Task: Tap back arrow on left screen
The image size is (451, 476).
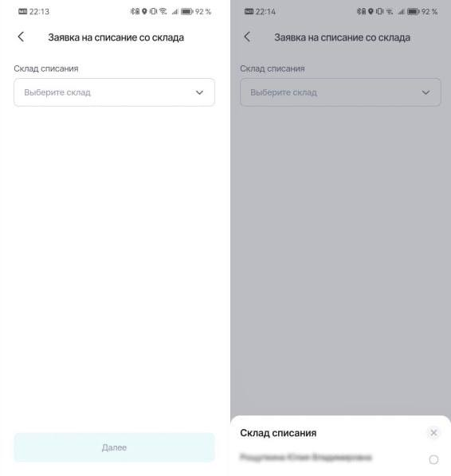Action: pos(21,37)
